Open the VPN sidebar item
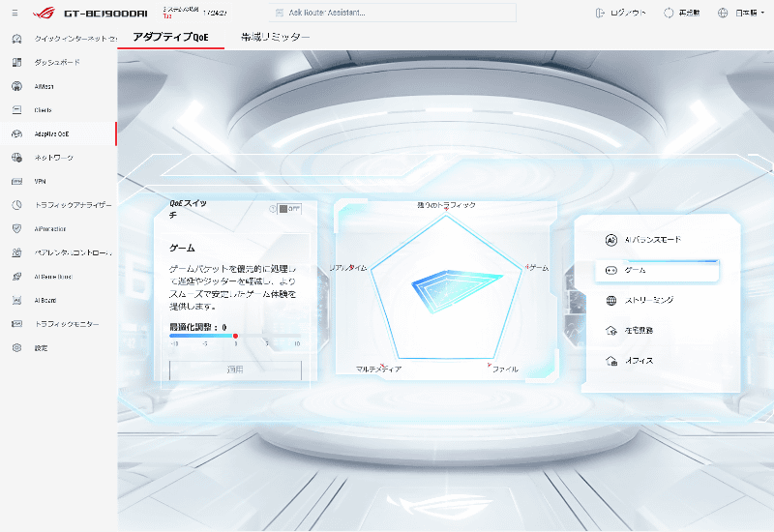Image resolution: width=774 pixels, height=532 pixels. coord(59,181)
